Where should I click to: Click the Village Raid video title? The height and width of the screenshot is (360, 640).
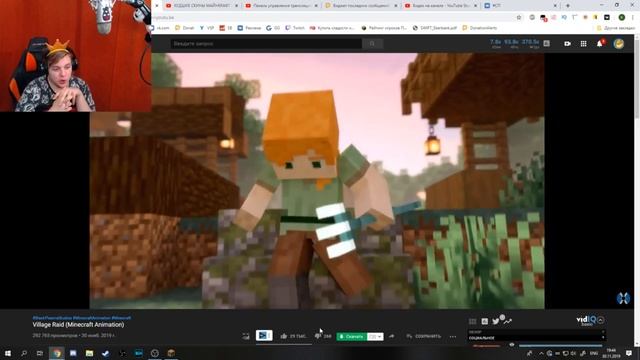(78, 325)
